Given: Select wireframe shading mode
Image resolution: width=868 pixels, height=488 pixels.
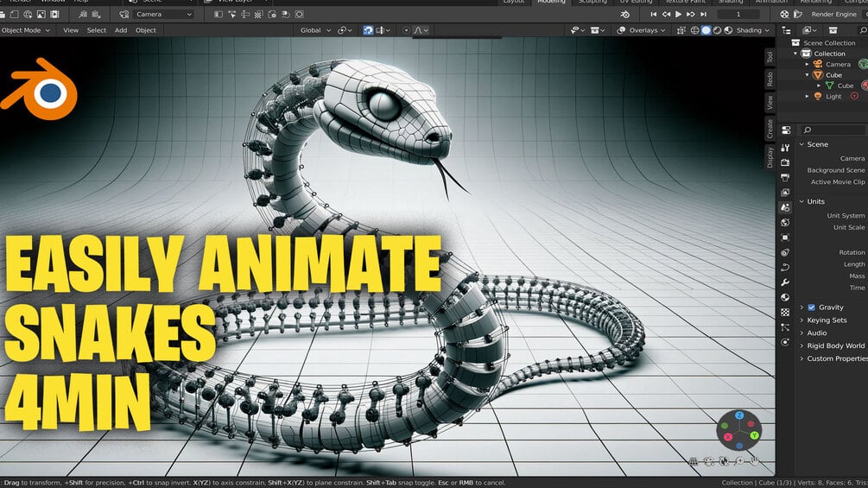Looking at the screenshot, I should [694, 30].
